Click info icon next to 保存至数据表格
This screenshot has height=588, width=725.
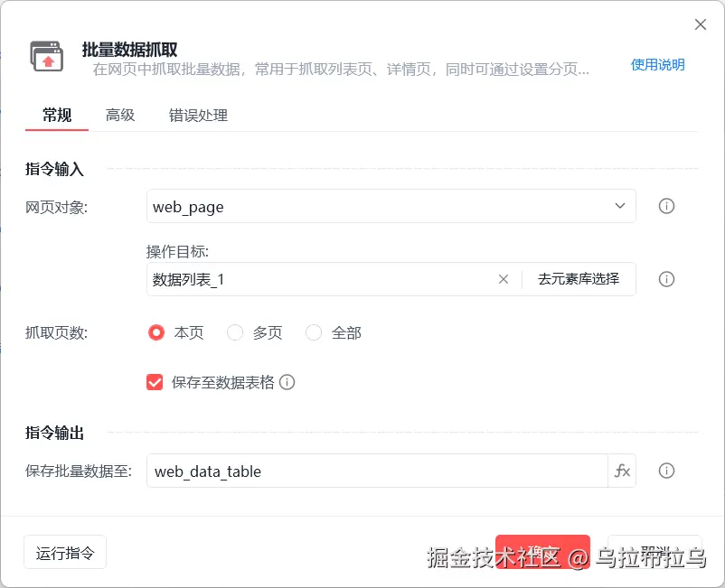pyautogui.click(x=287, y=382)
